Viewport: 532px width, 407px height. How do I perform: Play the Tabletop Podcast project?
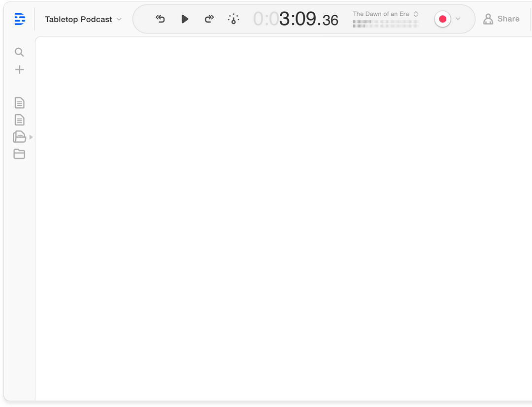(x=185, y=19)
